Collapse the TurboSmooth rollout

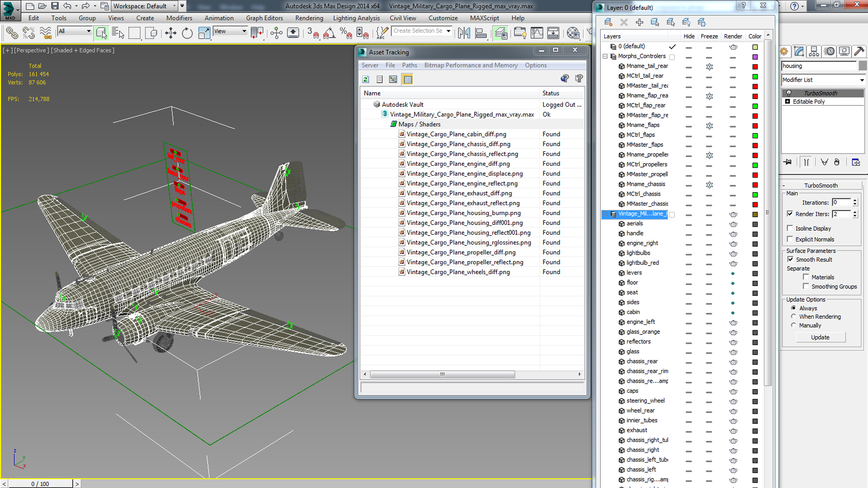[821, 185]
